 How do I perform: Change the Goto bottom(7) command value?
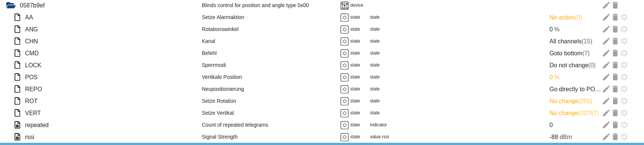pyautogui.click(x=569, y=53)
